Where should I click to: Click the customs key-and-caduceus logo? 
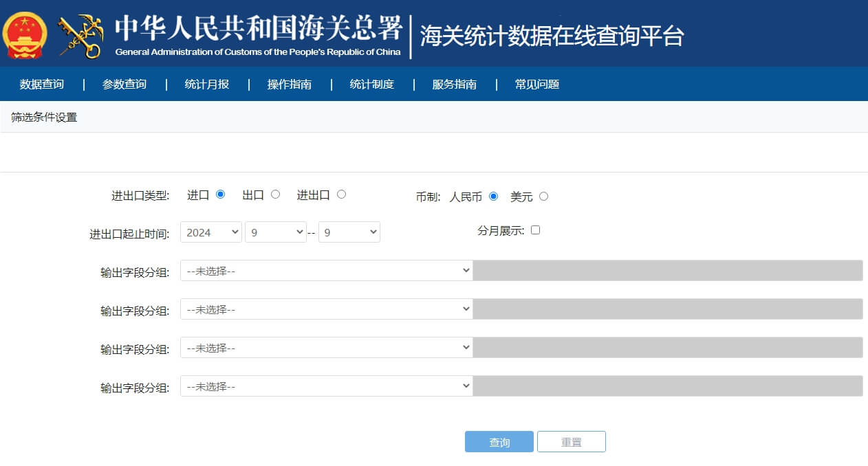80,36
